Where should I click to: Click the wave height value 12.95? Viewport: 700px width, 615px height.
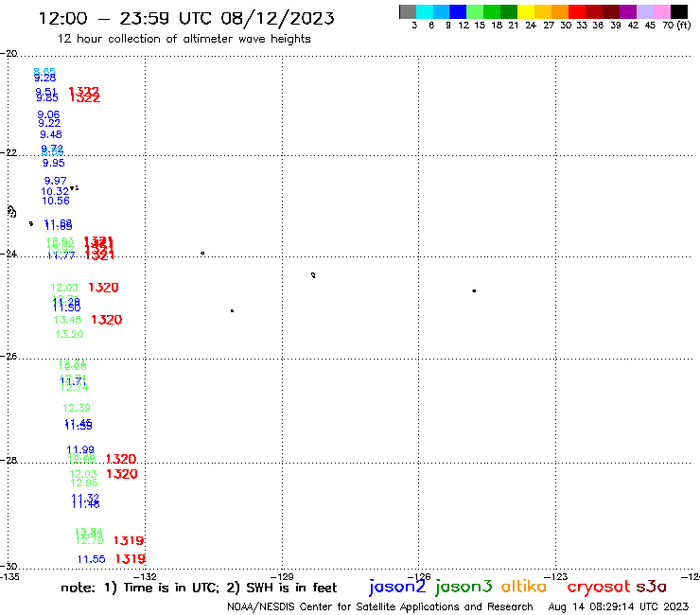83,483
